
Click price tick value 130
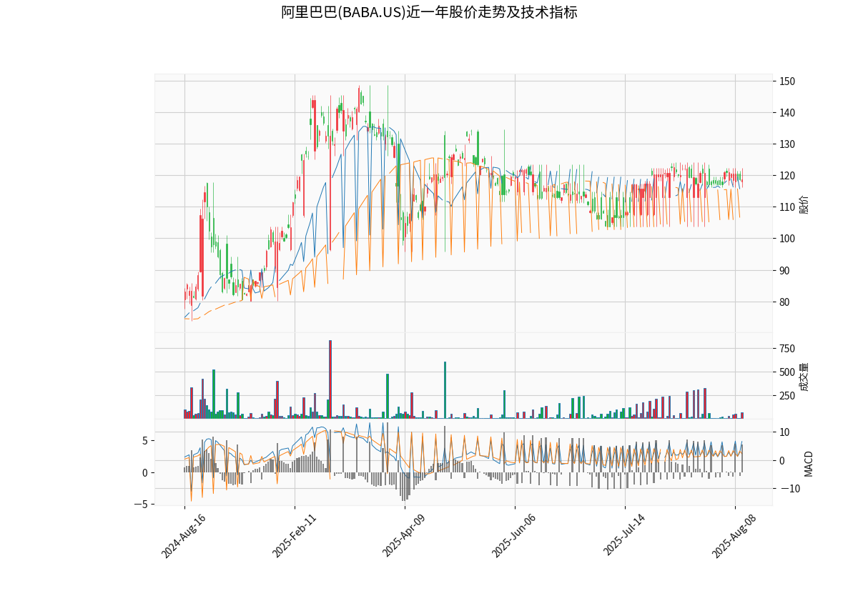(787, 144)
